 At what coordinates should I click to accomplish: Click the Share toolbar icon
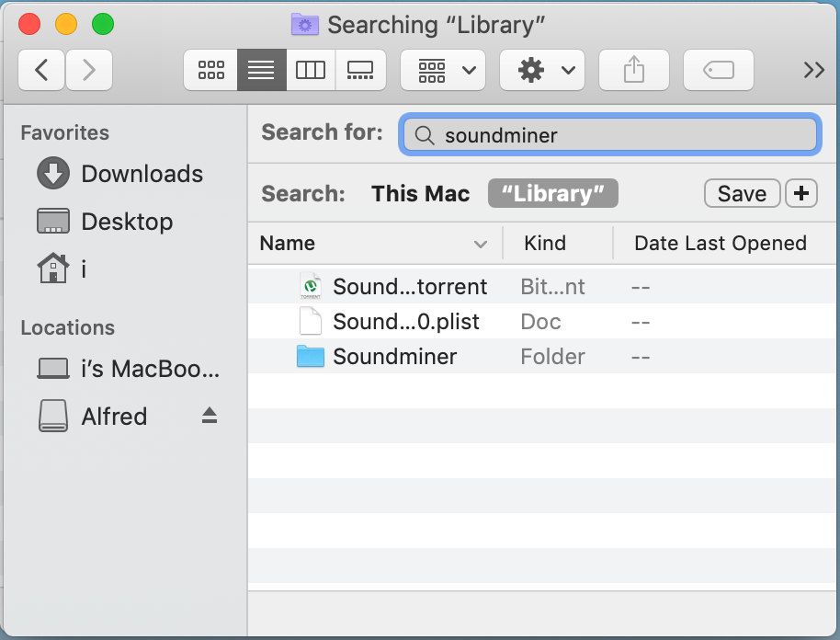[x=634, y=70]
